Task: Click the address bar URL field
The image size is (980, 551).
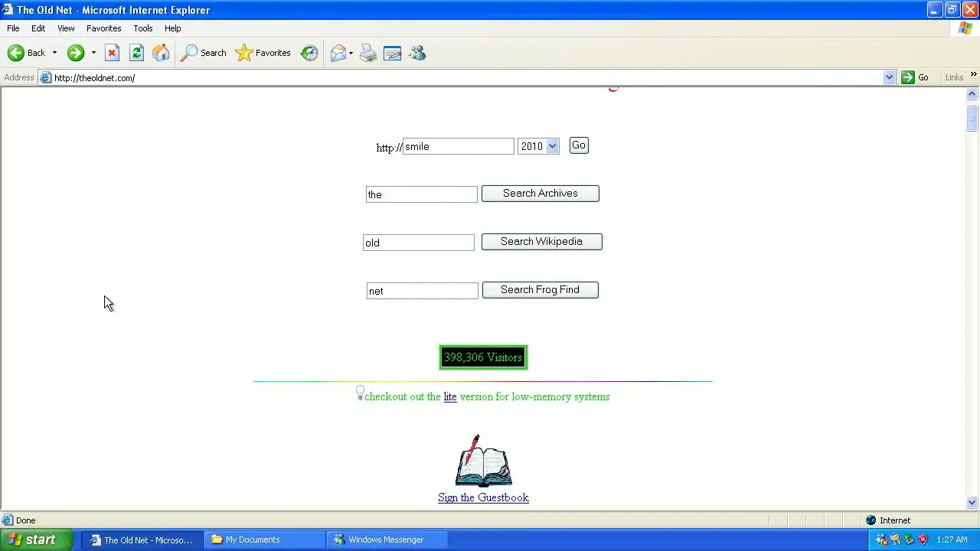Action: (467, 77)
